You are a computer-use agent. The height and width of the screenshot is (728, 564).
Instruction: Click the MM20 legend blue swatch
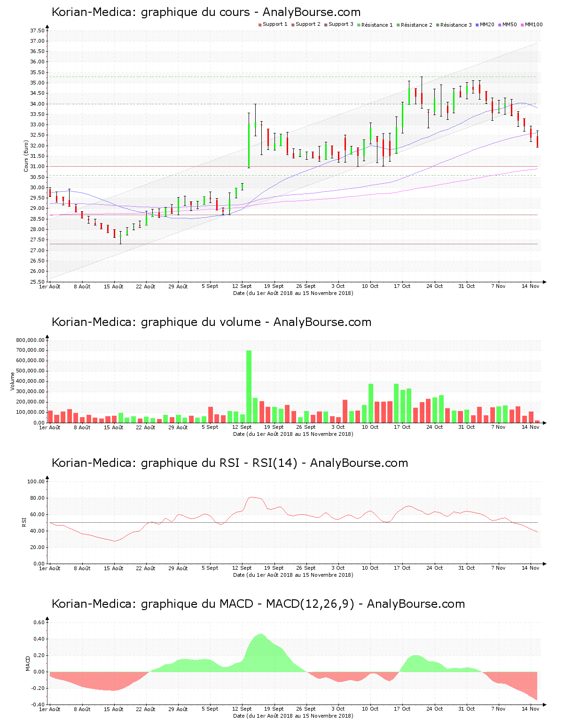[477, 25]
